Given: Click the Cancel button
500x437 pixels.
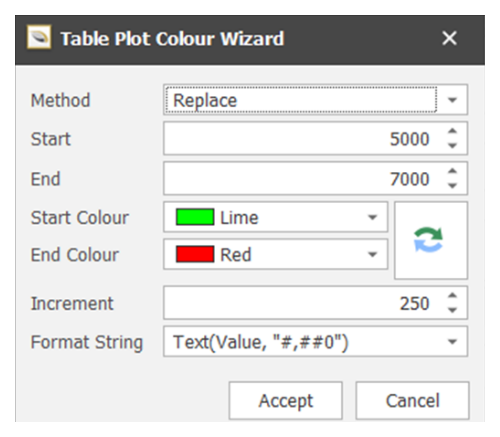Looking at the screenshot, I should pos(412,400).
